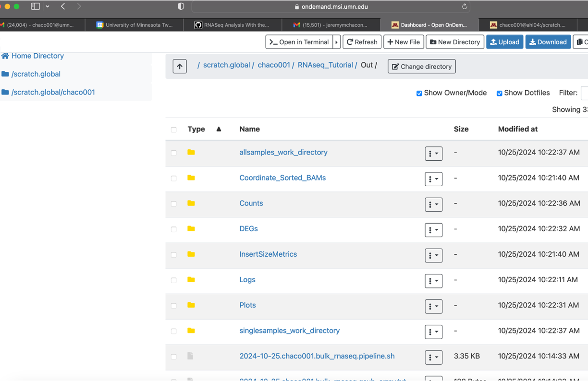Expand the Open in Terminal dropdown arrow

[336, 42]
